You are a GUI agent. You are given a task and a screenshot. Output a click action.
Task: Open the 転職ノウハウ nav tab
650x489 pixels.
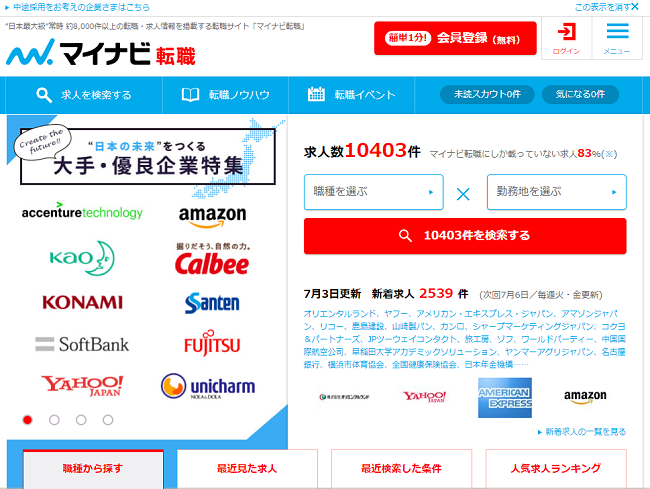pos(226,95)
